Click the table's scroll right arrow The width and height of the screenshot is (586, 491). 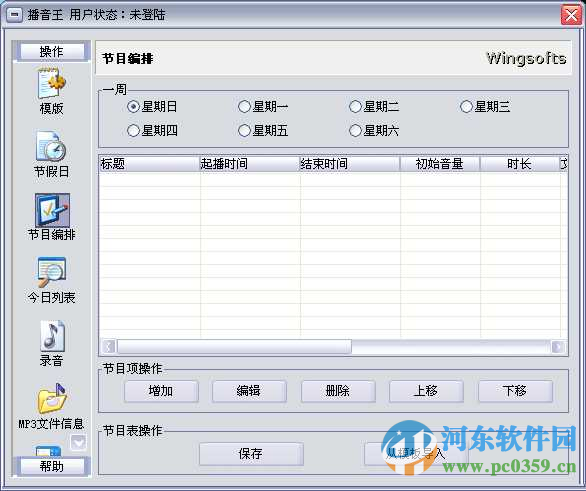558,347
